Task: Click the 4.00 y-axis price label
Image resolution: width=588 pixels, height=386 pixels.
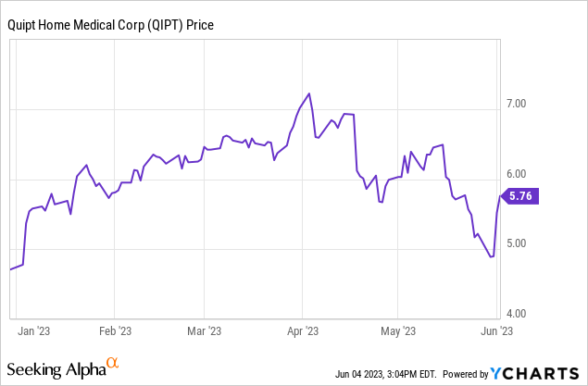Action: tap(514, 313)
